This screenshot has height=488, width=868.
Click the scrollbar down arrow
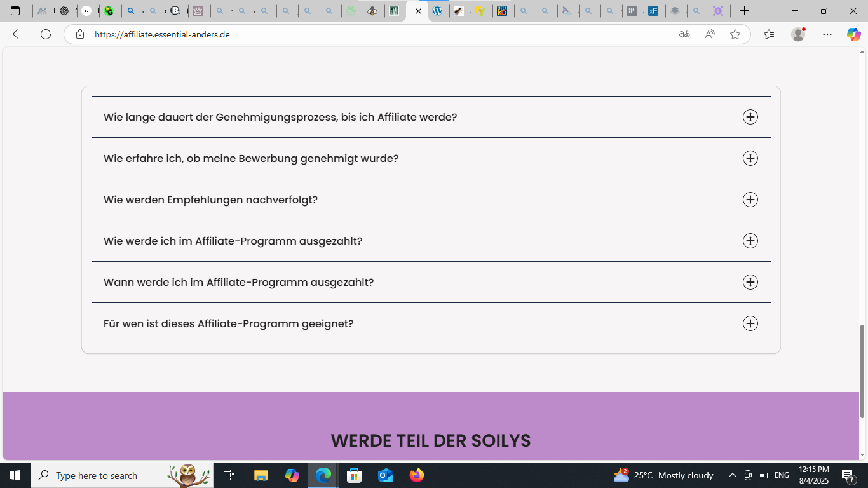[862, 455]
